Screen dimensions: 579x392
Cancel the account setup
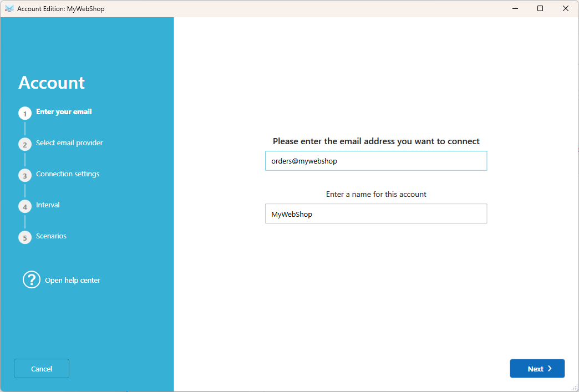tap(42, 368)
